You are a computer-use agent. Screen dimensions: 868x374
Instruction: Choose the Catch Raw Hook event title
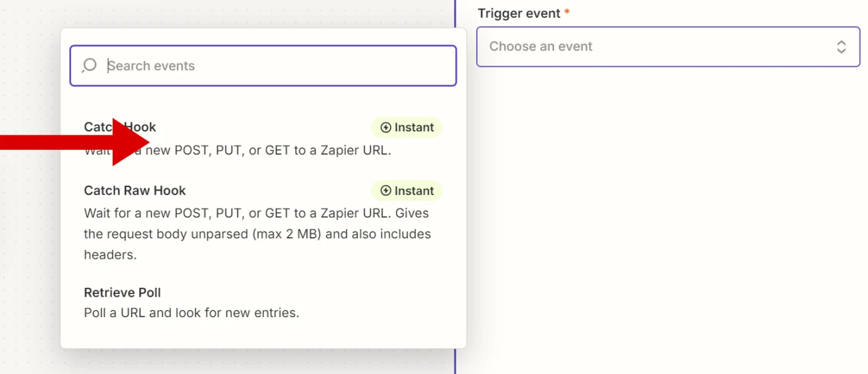pyautogui.click(x=135, y=190)
